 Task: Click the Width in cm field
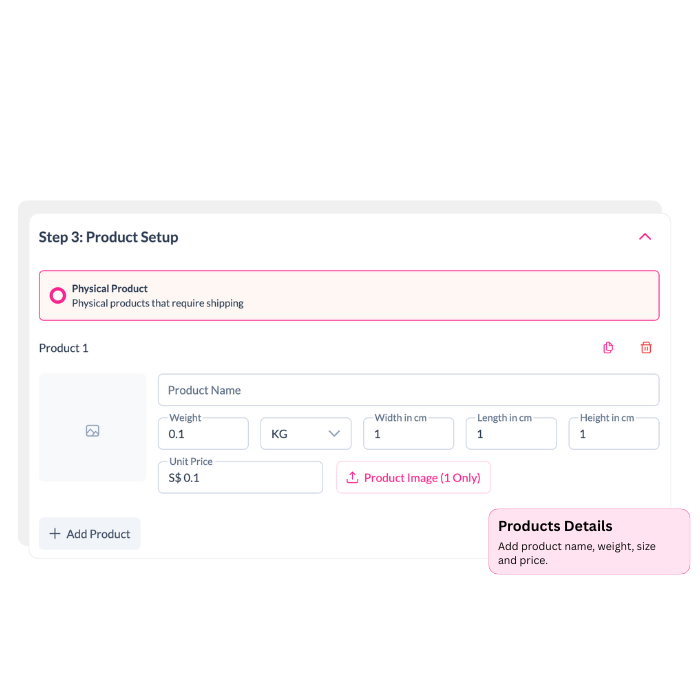[x=408, y=434]
